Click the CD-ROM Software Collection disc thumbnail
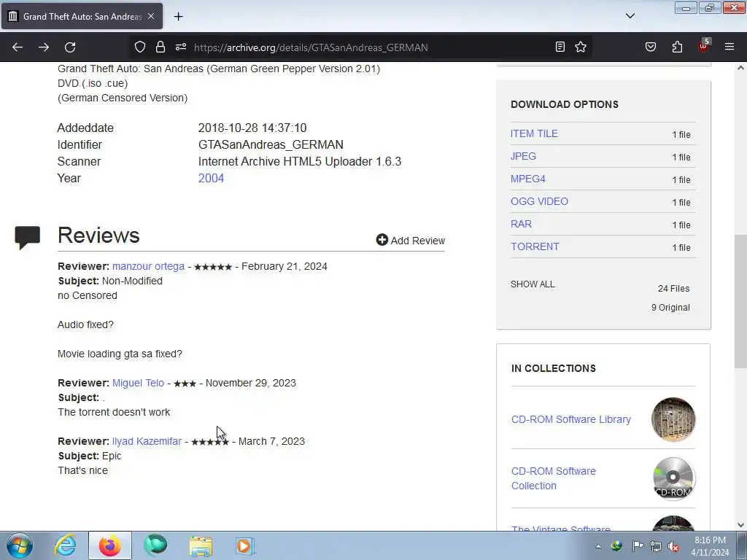747x560 pixels. tap(673, 478)
